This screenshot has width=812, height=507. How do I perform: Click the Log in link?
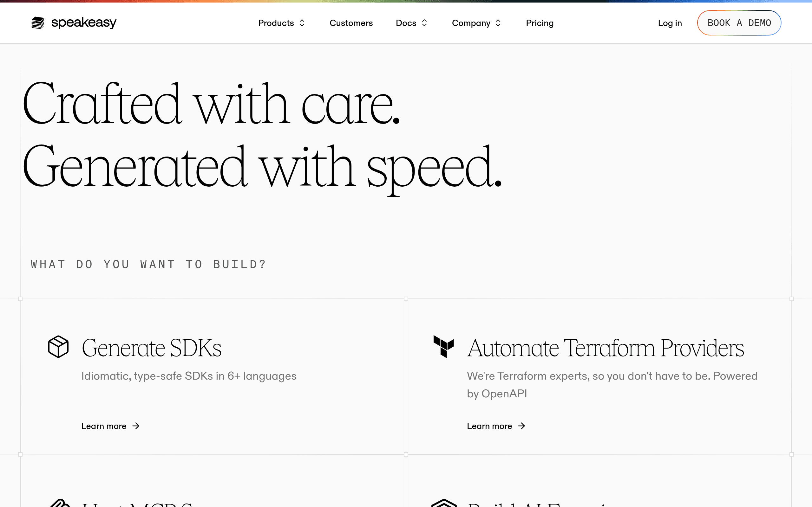670,23
